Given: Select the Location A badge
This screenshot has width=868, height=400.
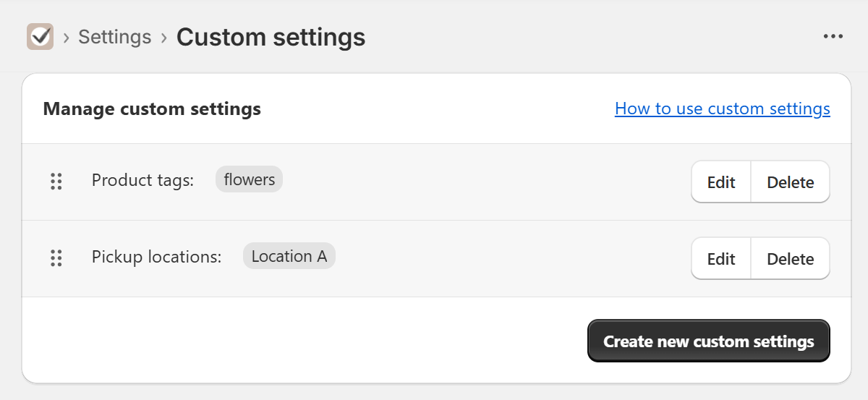Looking at the screenshot, I should click(289, 256).
